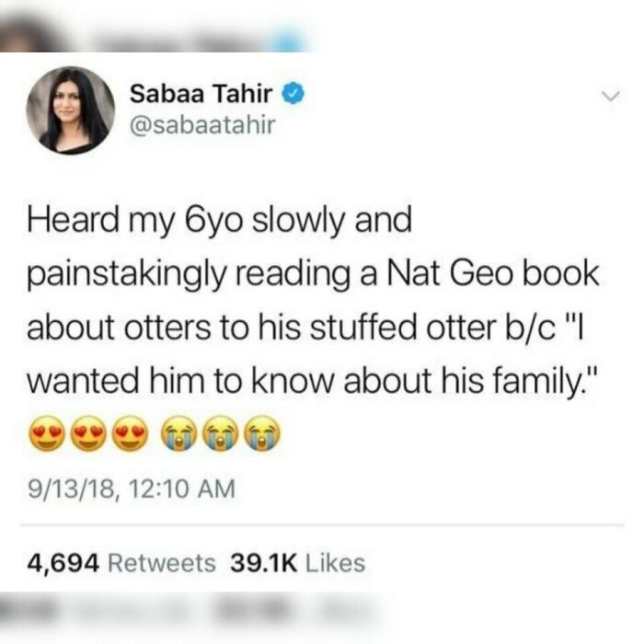The height and width of the screenshot is (644, 644).
Task: View the 39.1K Likes list
Action: click(x=298, y=563)
